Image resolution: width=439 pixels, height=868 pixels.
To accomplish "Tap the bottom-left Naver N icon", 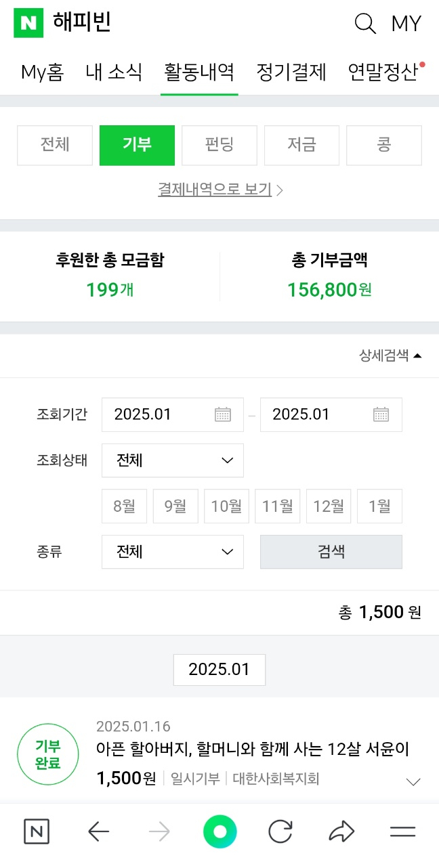I will (x=37, y=831).
